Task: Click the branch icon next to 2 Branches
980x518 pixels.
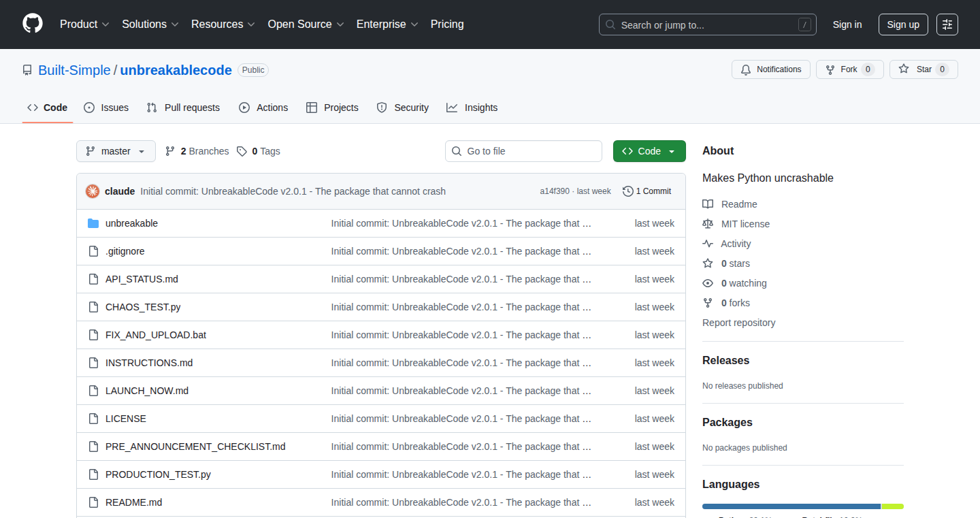Action: (170, 151)
